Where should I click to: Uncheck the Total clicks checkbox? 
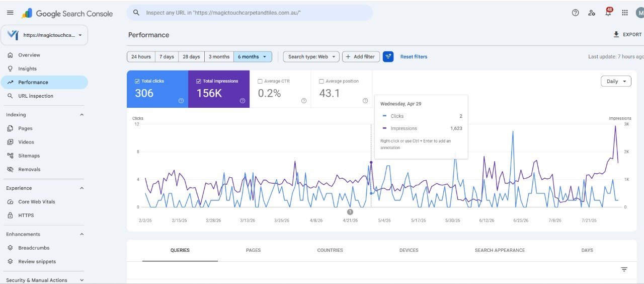pos(137,81)
